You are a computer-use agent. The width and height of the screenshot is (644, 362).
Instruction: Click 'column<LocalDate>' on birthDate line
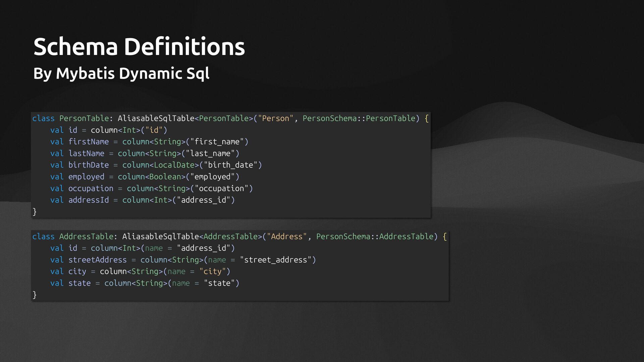(160, 165)
